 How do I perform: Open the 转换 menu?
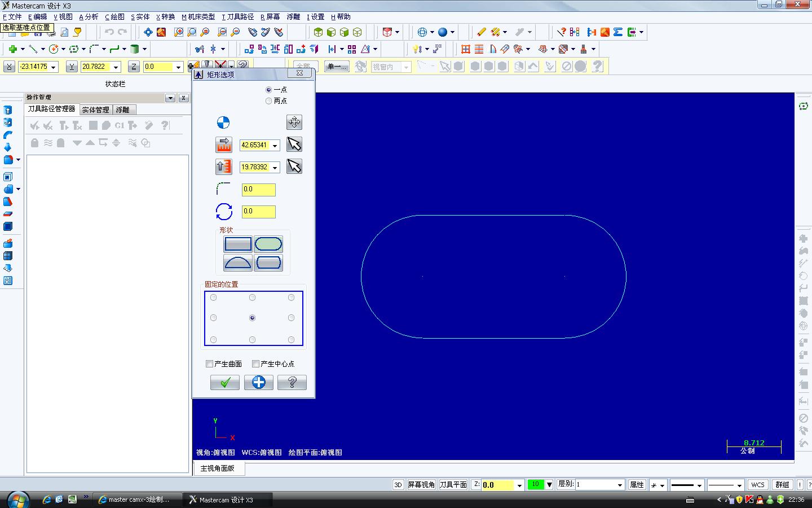[166, 17]
